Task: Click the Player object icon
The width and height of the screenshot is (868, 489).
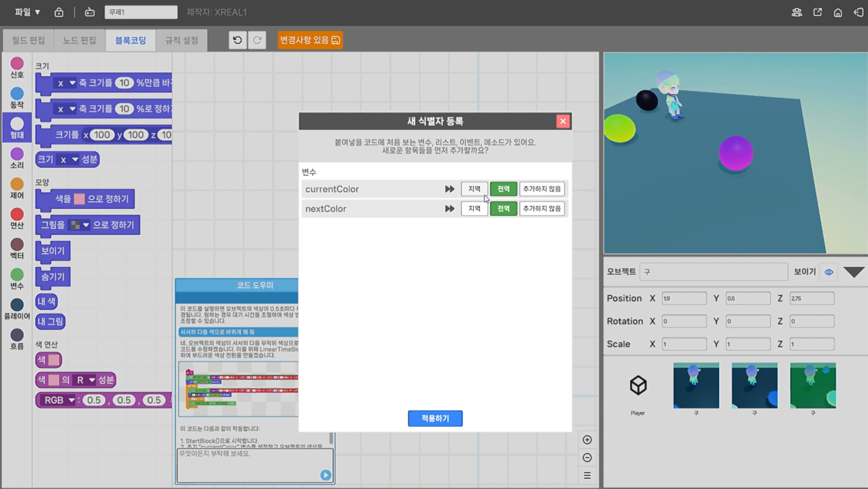Action: 637,386
